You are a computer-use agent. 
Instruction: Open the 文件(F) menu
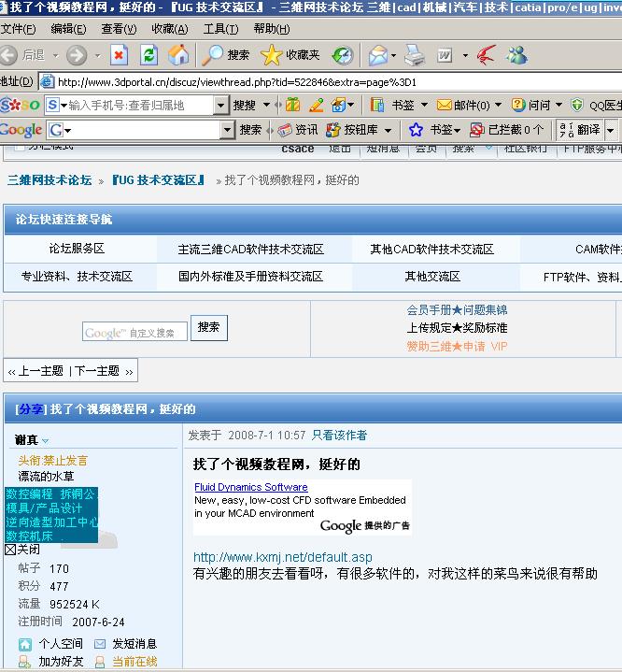pos(18,29)
